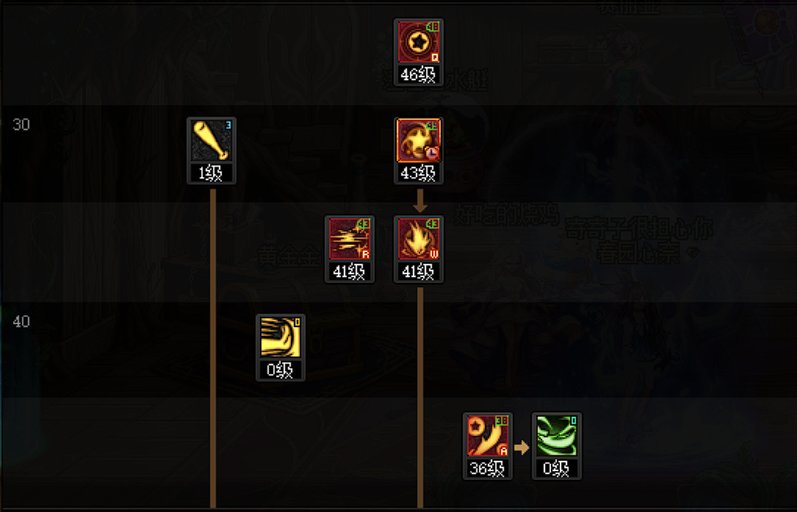This screenshot has height=512, width=797.
Task: Click the 36级 level label
Action: pyautogui.click(x=487, y=468)
